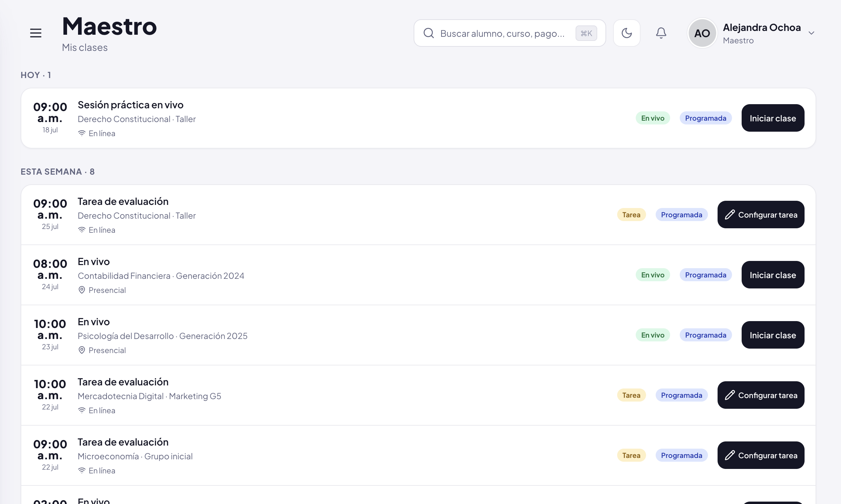Click Programada badge on Psicología del Desarrollo
The height and width of the screenshot is (504, 841).
(706, 335)
